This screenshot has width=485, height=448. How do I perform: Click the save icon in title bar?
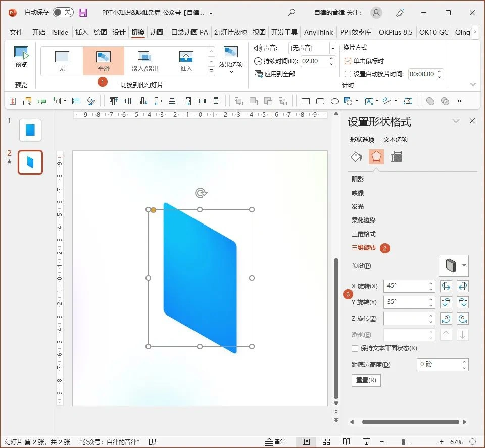point(83,13)
